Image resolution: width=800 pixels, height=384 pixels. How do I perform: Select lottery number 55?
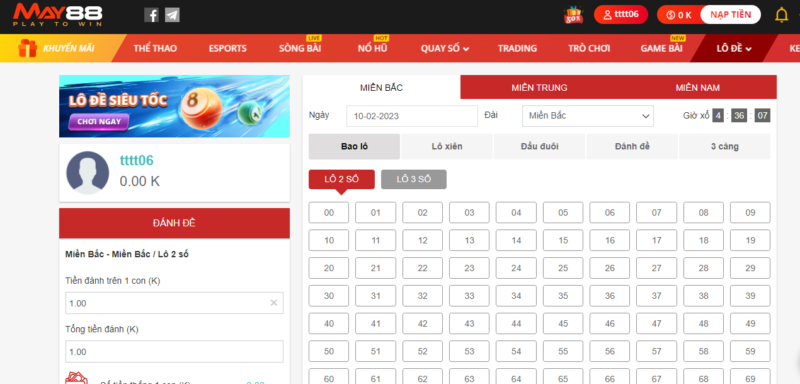(563, 351)
